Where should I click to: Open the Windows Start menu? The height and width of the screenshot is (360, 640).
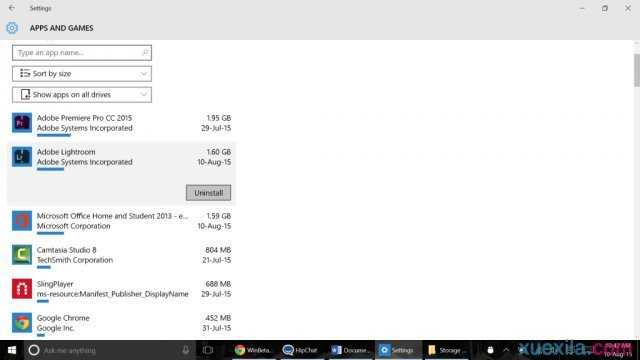pyautogui.click(x=12, y=350)
